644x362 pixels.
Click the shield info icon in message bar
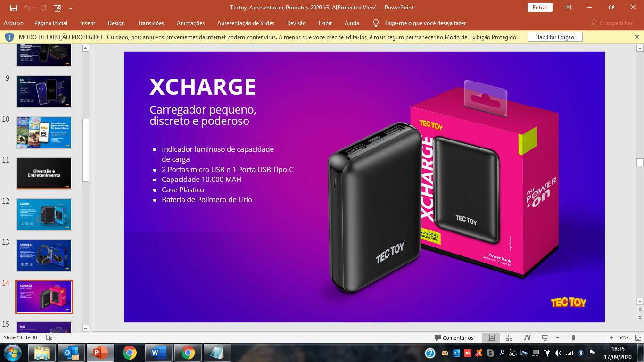click(x=9, y=37)
